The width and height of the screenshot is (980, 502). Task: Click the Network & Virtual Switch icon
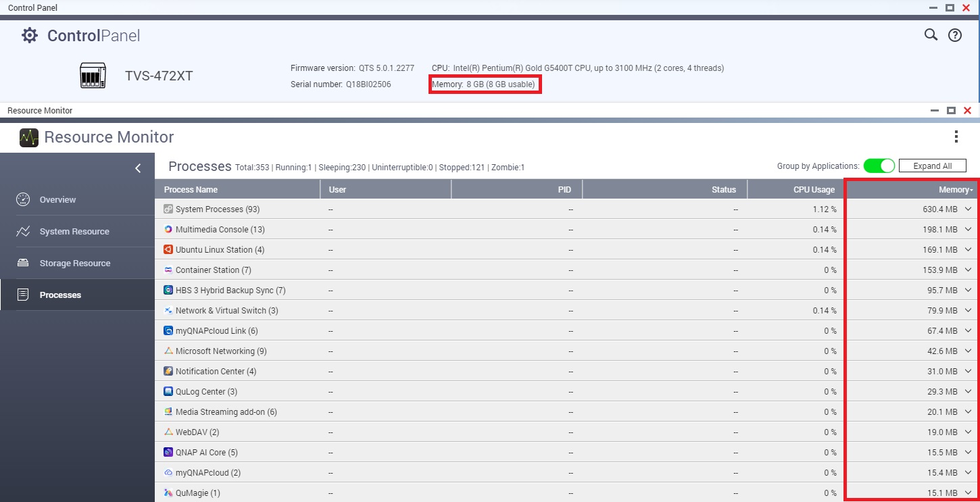tap(168, 311)
